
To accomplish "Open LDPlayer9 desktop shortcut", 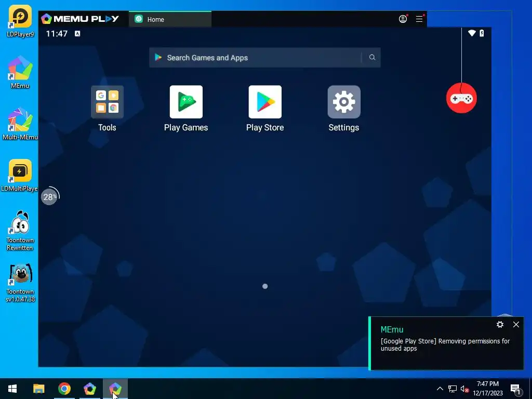I will click(x=20, y=21).
